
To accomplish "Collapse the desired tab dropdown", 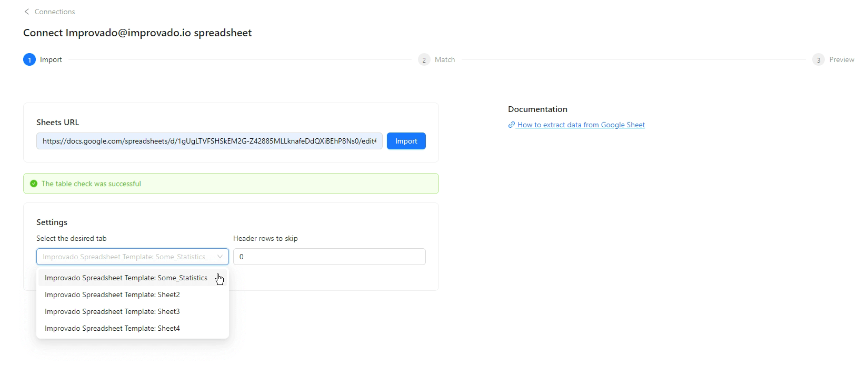I will coord(133,257).
